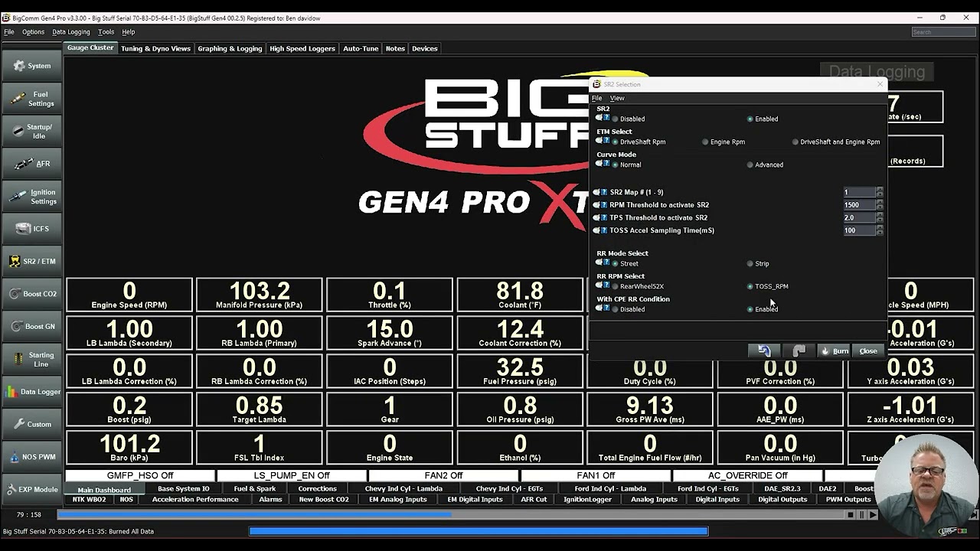Select TOSS_RPM for RR RPM Select

point(767,286)
